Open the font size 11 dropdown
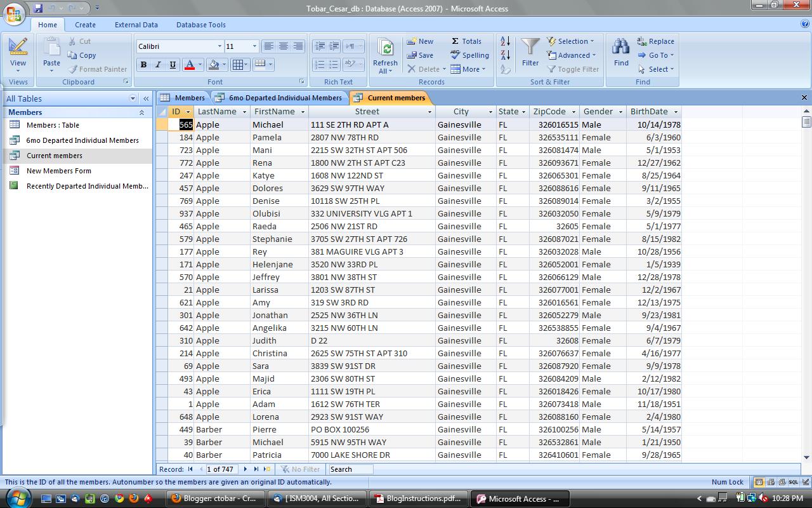Image resolution: width=812 pixels, height=508 pixels. coord(254,46)
